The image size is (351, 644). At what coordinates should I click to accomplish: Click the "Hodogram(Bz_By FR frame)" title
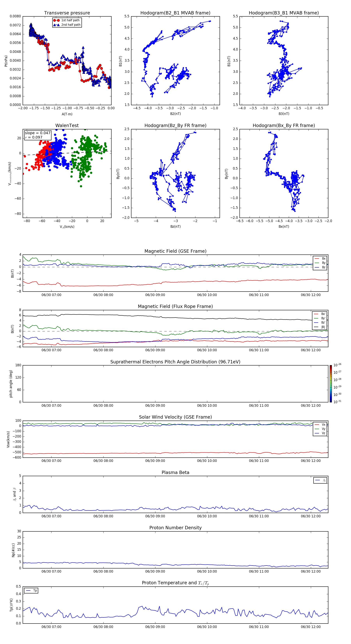[175, 125]
